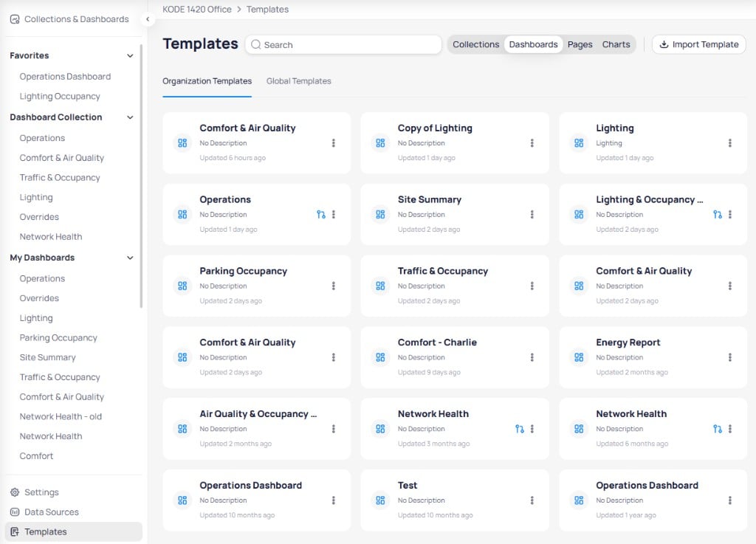The height and width of the screenshot is (544, 756).
Task: Click the Data Sources icon in sidebar
Action: (x=15, y=512)
